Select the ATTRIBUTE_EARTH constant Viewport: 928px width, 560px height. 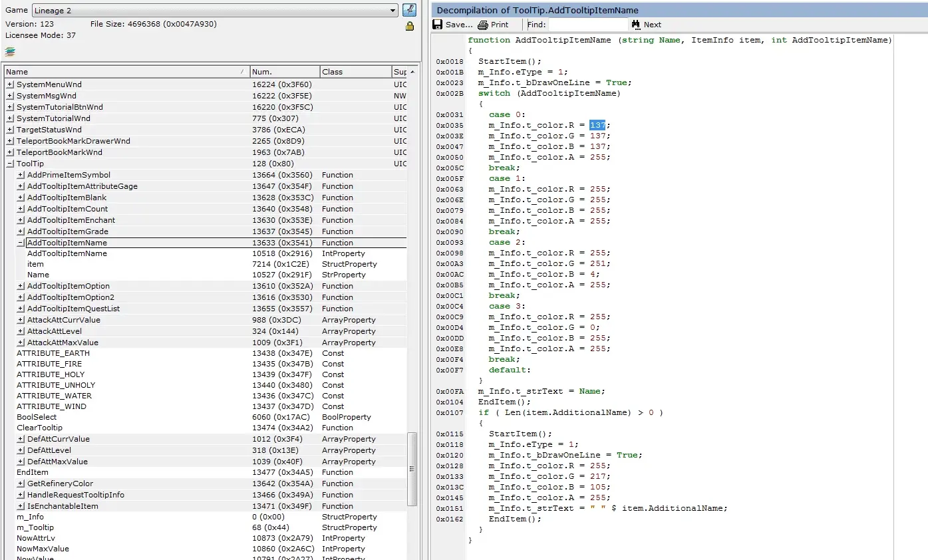point(206,353)
